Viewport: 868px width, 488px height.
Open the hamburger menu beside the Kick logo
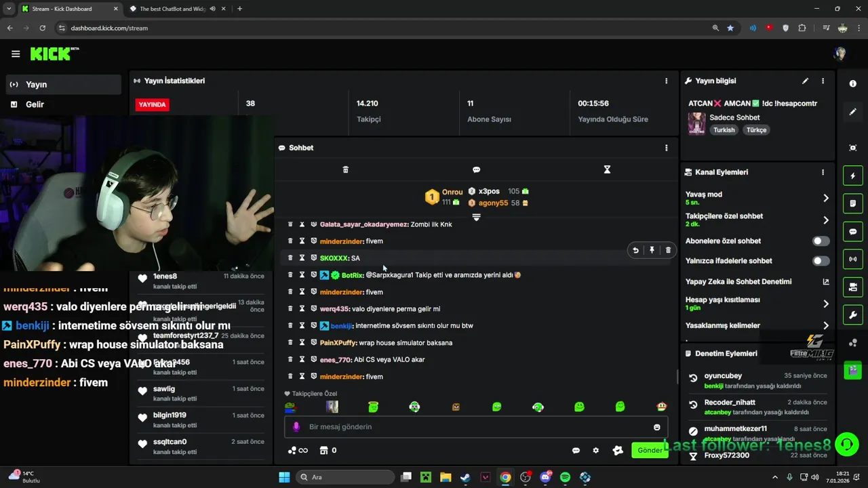point(16,54)
